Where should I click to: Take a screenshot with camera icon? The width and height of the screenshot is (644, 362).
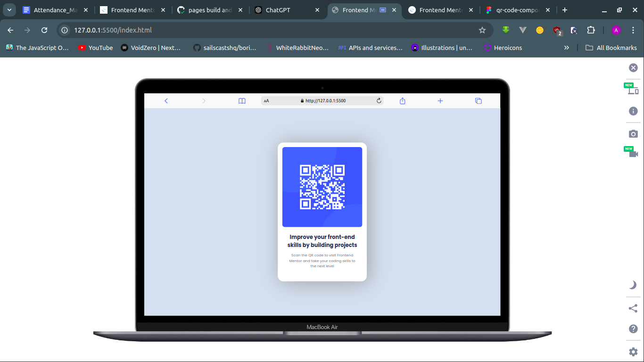[633, 134]
